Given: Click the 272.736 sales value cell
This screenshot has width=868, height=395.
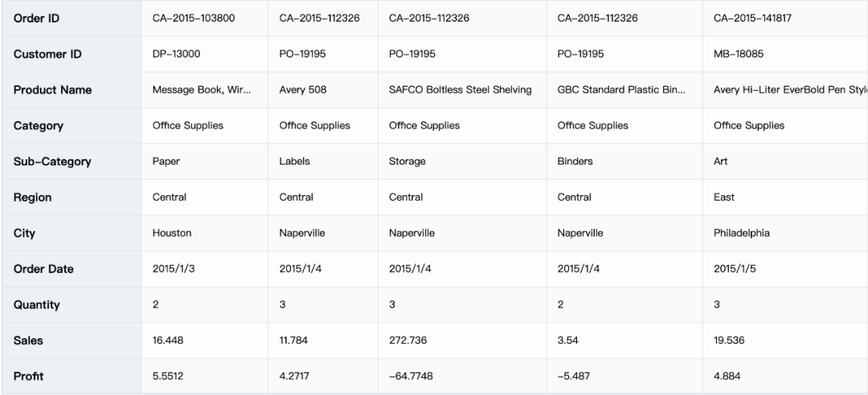Looking at the screenshot, I should (407, 340).
